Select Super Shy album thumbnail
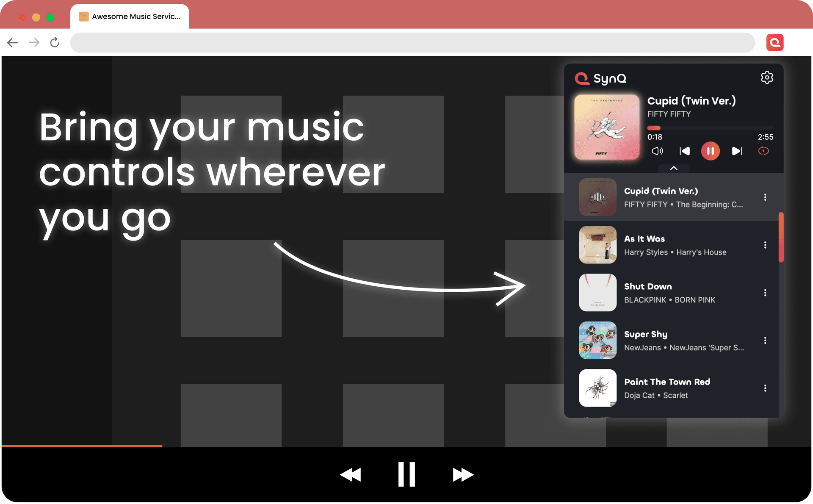Viewport: 813px width, 504px height. [597, 341]
